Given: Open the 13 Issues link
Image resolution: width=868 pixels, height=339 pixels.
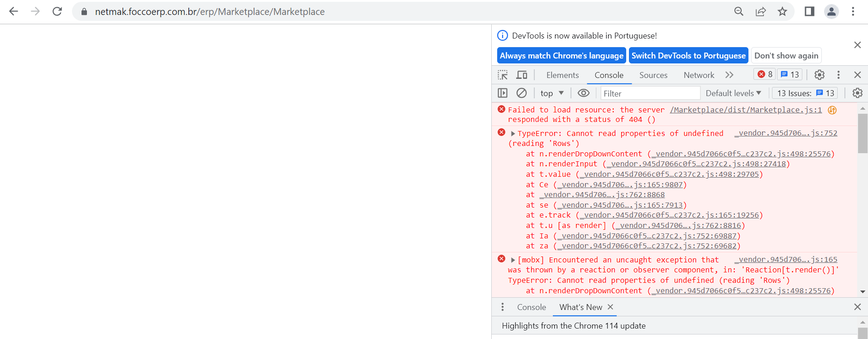Looking at the screenshot, I should (x=805, y=93).
